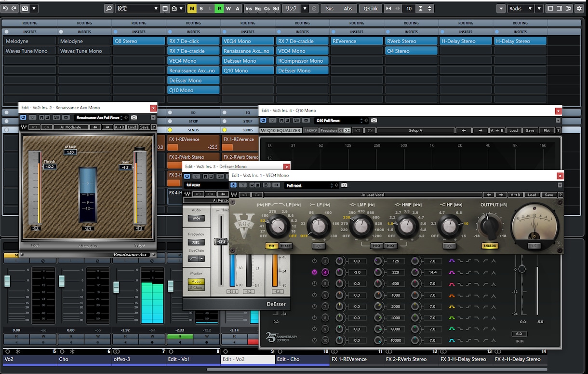The width and height of the screenshot is (588, 374).
Task: Click the Vo2 channel volume fader
Action: [7, 281]
